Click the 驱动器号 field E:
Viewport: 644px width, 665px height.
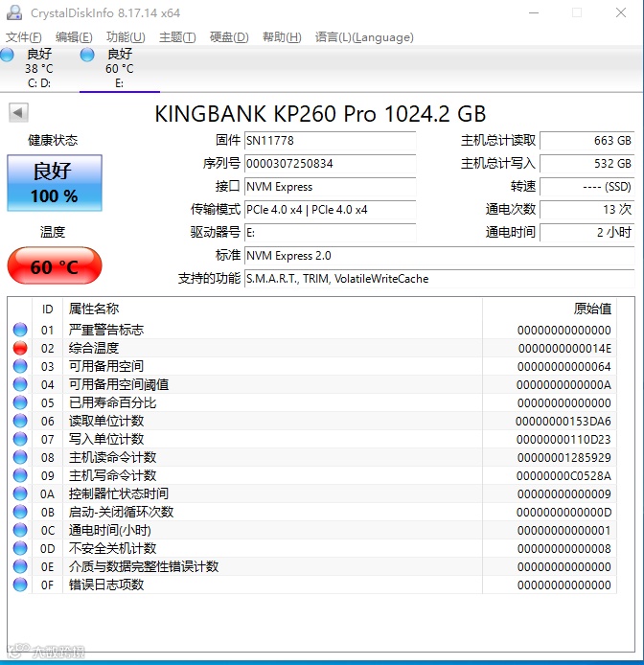330,233
